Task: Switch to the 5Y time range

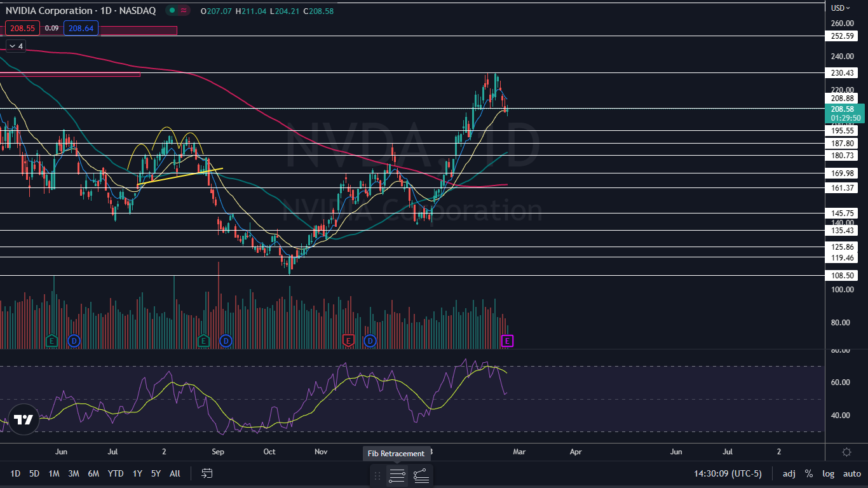Action: [x=156, y=473]
